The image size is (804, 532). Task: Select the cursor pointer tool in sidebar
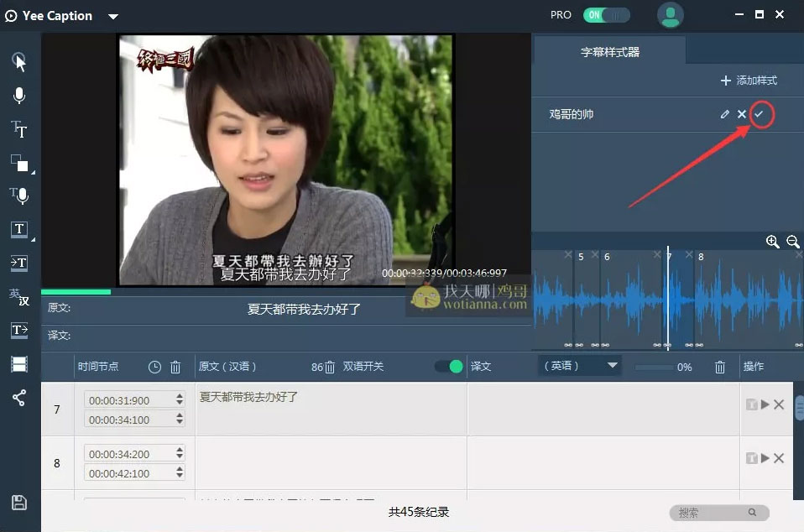pos(19,62)
